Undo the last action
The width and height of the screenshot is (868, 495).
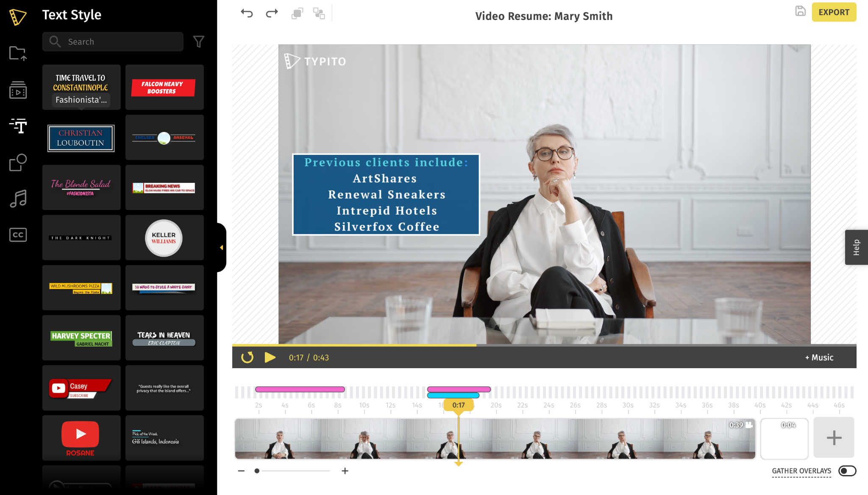pos(247,13)
